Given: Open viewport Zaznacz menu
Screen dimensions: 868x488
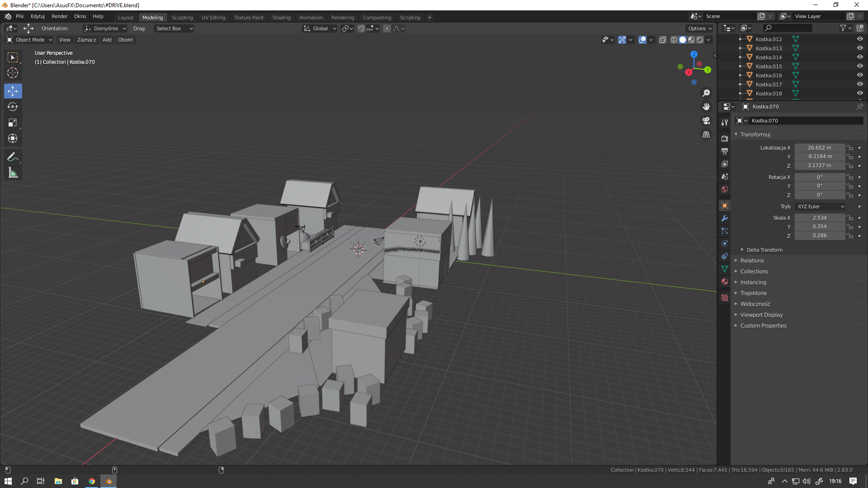Looking at the screenshot, I should pos(86,40).
